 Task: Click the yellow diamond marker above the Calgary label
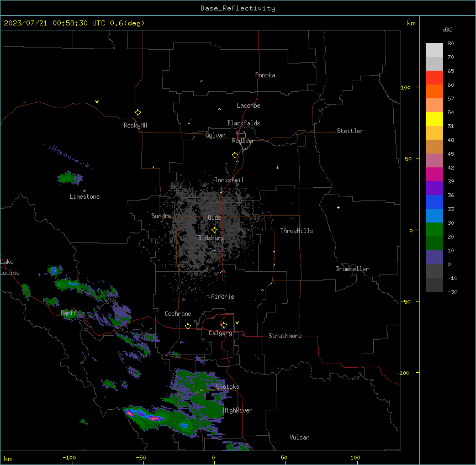(224, 325)
